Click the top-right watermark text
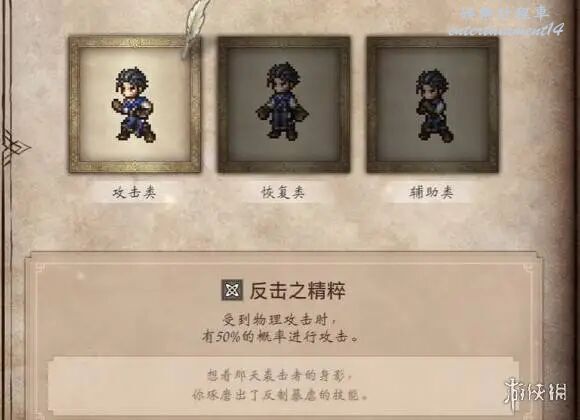 506,20
